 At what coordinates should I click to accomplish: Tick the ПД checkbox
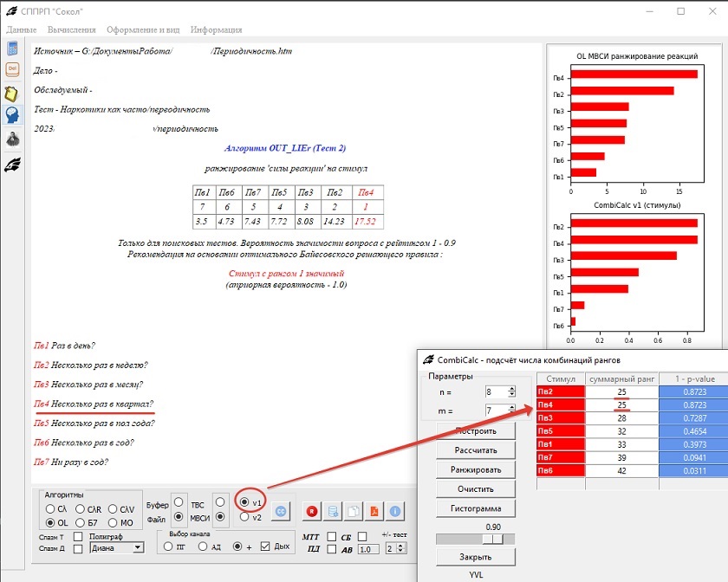coord(331,549)
